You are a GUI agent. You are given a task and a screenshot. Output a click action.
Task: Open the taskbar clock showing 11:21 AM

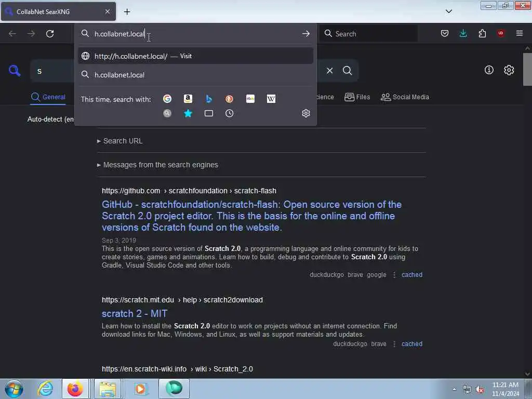pos(505,389)
